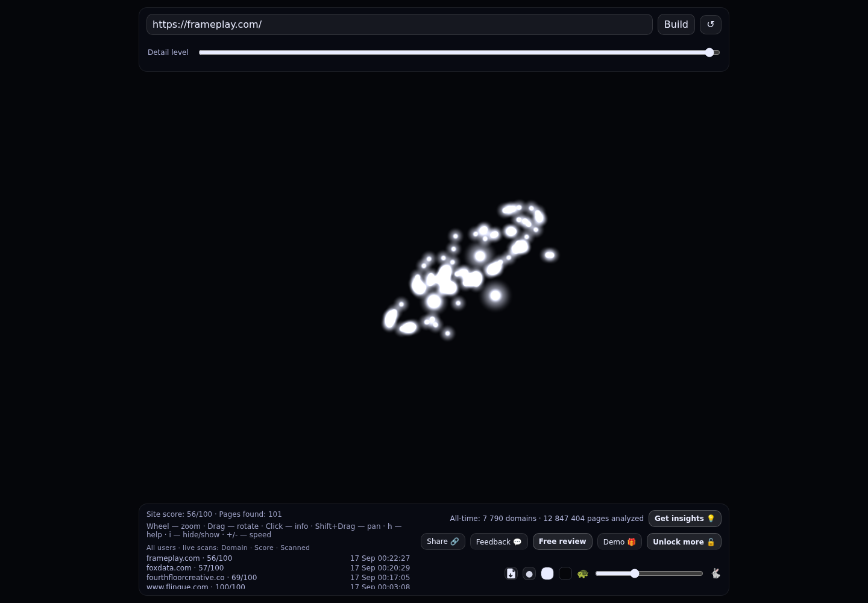Open the Feedback dialog
The width and height of the screenshot is (868, 603).
[499, 541]
